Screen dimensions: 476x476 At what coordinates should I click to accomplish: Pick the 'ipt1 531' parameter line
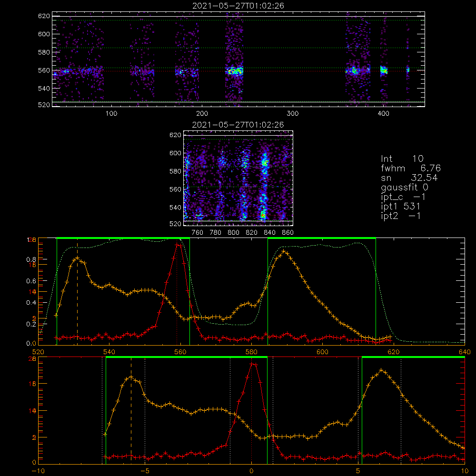point(400,207)
